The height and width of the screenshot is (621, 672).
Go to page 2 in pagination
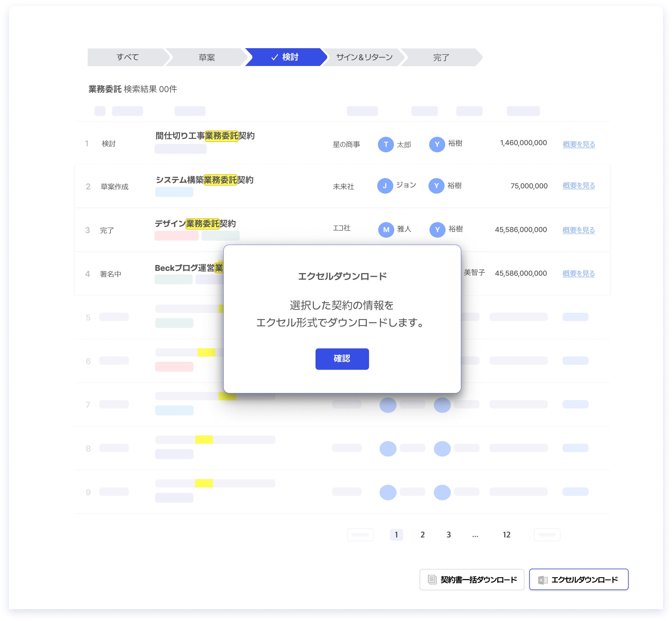[x=422, y=535]
